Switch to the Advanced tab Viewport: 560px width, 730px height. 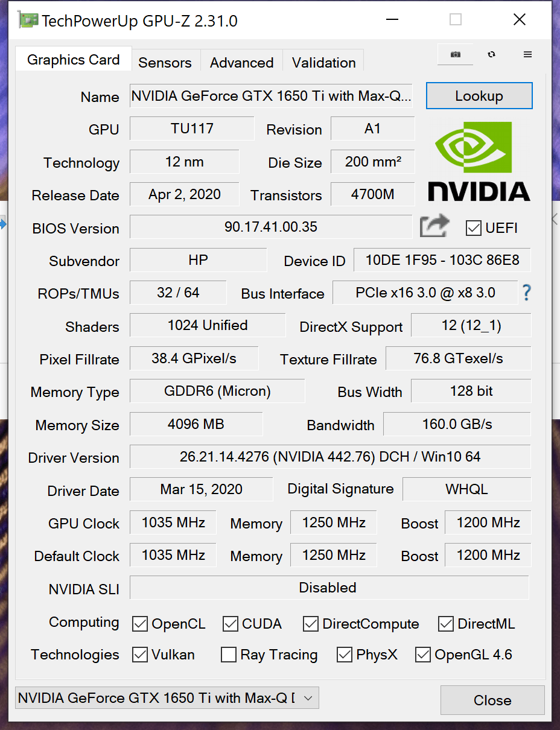coord(241,63)
